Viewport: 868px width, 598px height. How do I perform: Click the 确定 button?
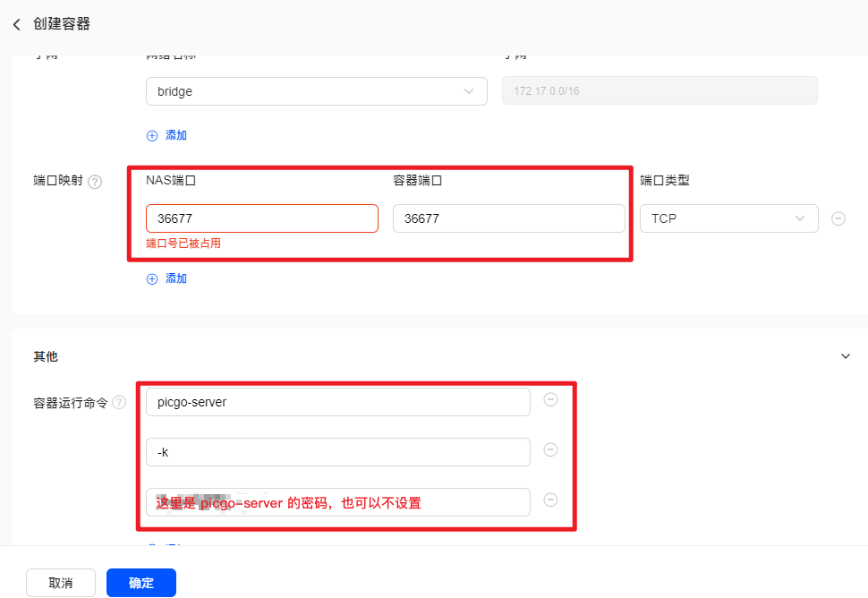tap(141, 583)
